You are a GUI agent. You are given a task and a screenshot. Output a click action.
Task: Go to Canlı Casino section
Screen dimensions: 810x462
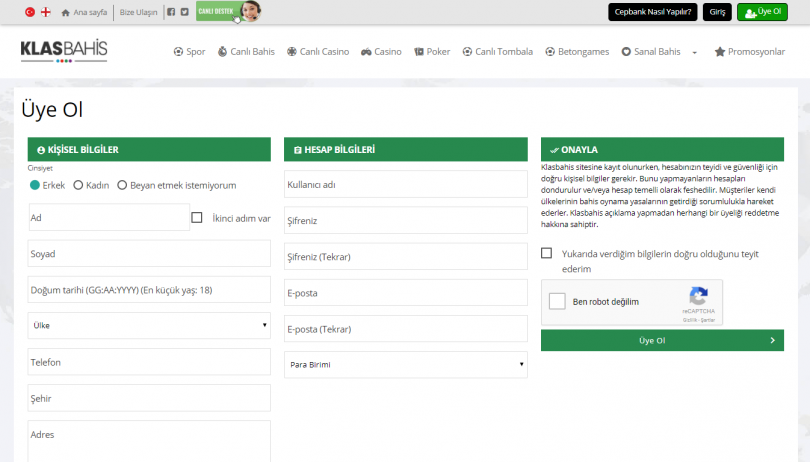click(x=318, y=52)
